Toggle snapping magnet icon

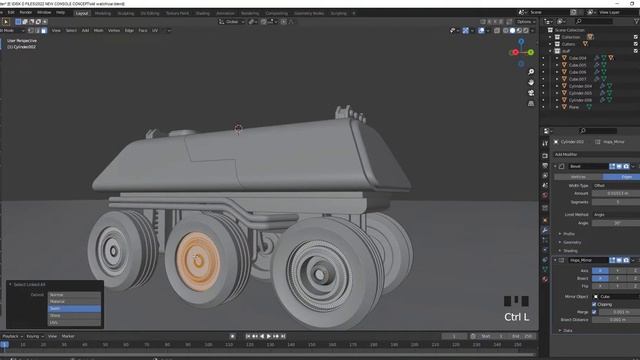click(264, 22)
